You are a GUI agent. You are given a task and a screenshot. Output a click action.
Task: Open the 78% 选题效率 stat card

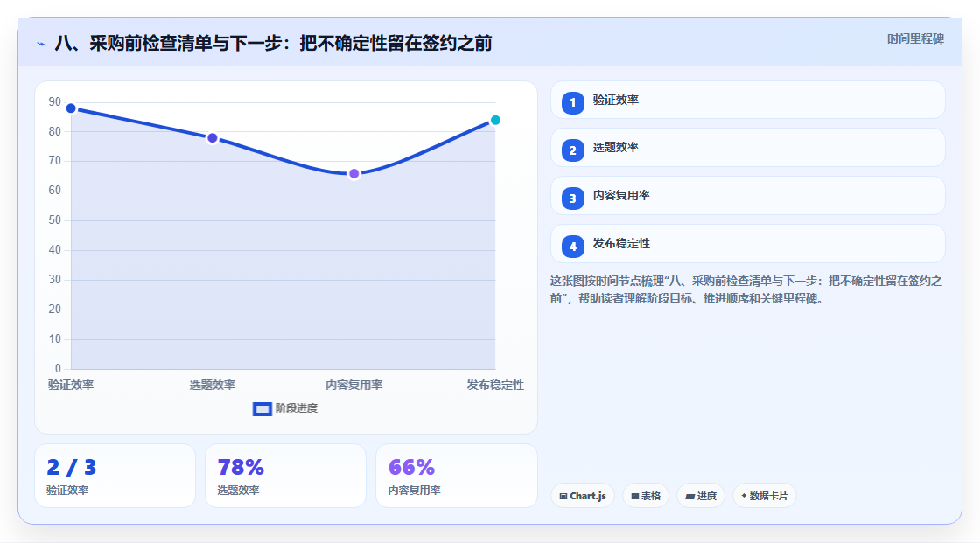tap(285, 476)
